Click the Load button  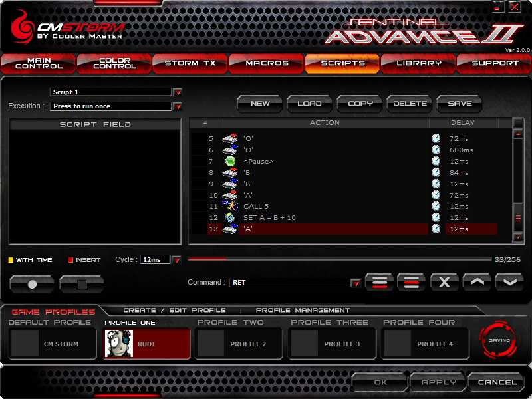[x=309, y=104]
